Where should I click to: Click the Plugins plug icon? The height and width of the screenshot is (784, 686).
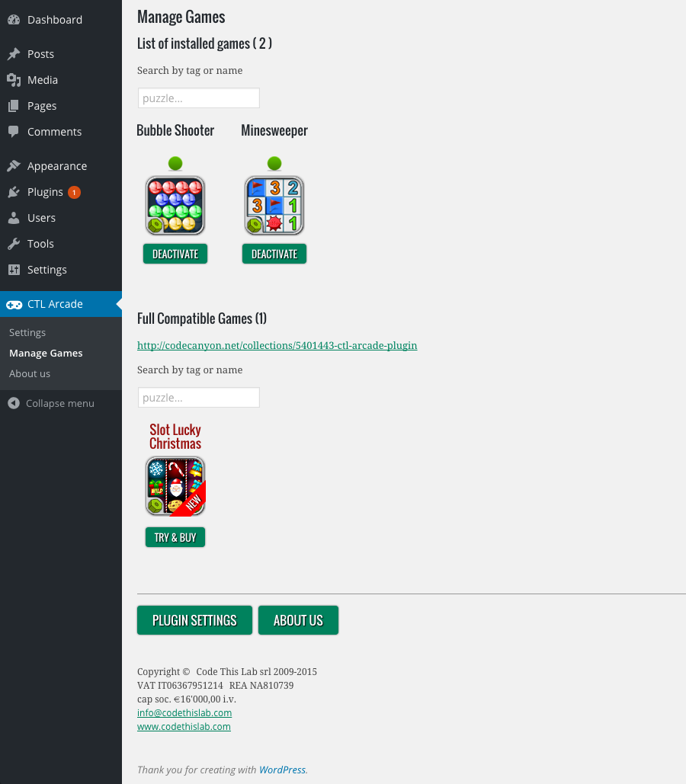[14, 192]
